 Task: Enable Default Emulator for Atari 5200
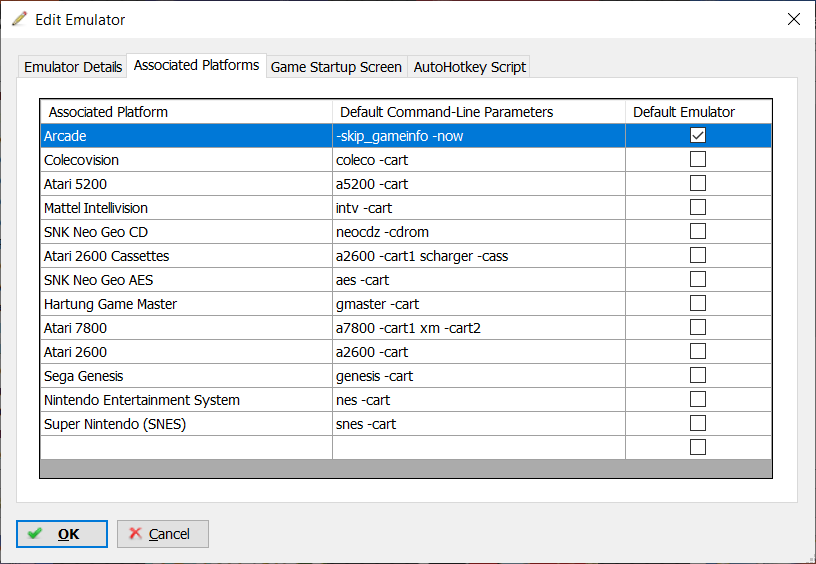tap(698, 183)
